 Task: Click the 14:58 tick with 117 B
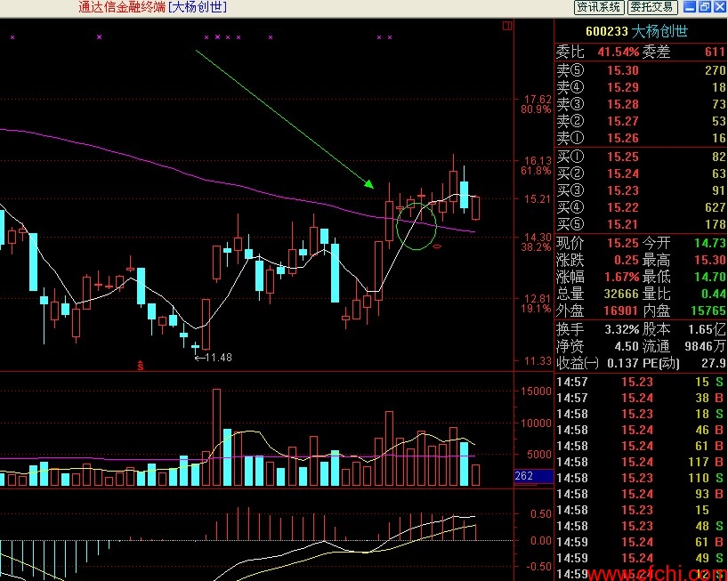point(641,462)
